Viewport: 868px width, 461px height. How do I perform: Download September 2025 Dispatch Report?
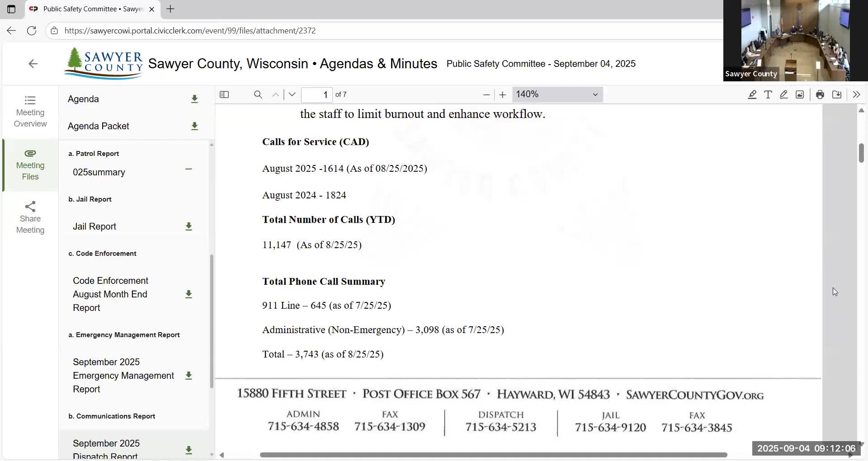pyautogui.click(x=189, y=450)
